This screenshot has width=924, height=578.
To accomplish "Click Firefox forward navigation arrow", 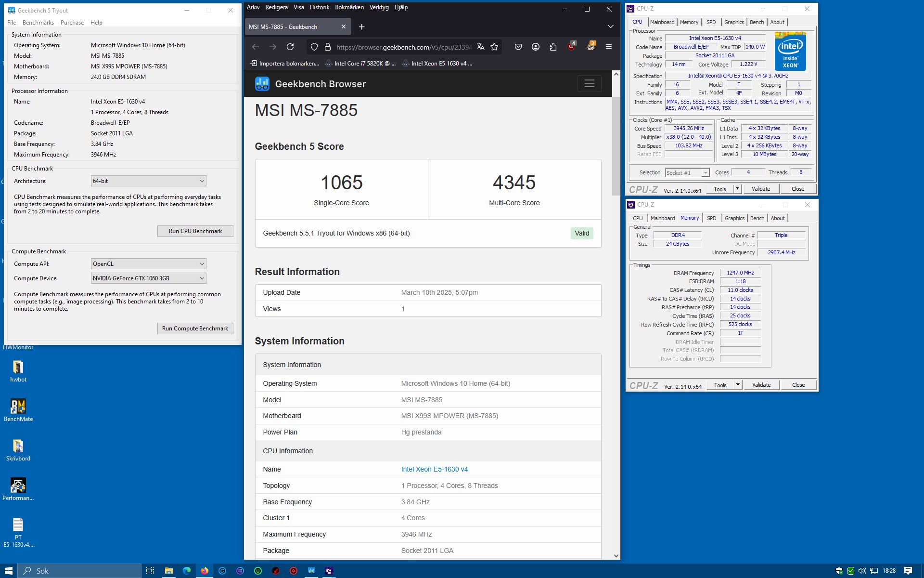I will click(273, 47).
